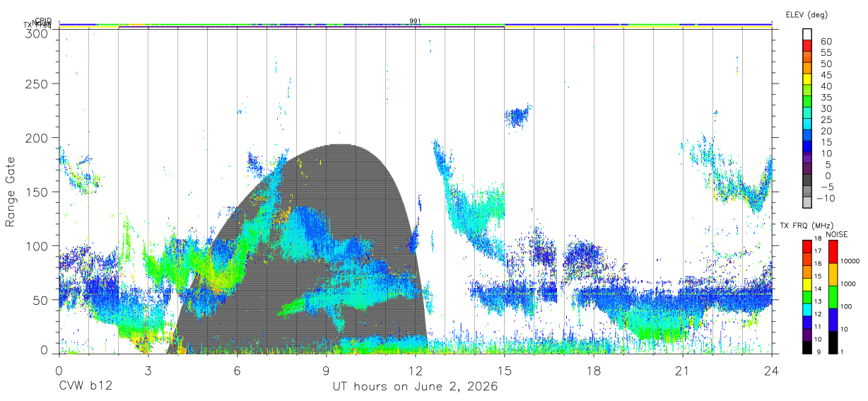This screenshot has height=401, width=868.
Task: Click the '250' range gate tick label
Action: tap(37, 83)
